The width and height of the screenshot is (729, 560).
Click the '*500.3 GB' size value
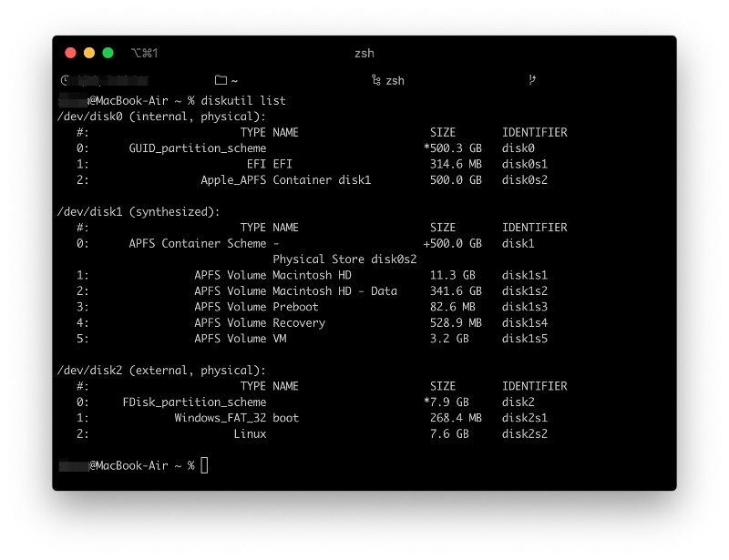453,148
